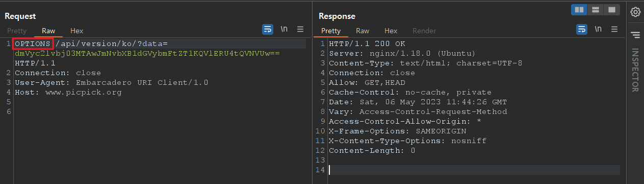Screen dimensions: 644x184
Task: Select the Response Pretty tab
Action: (331, 31)
